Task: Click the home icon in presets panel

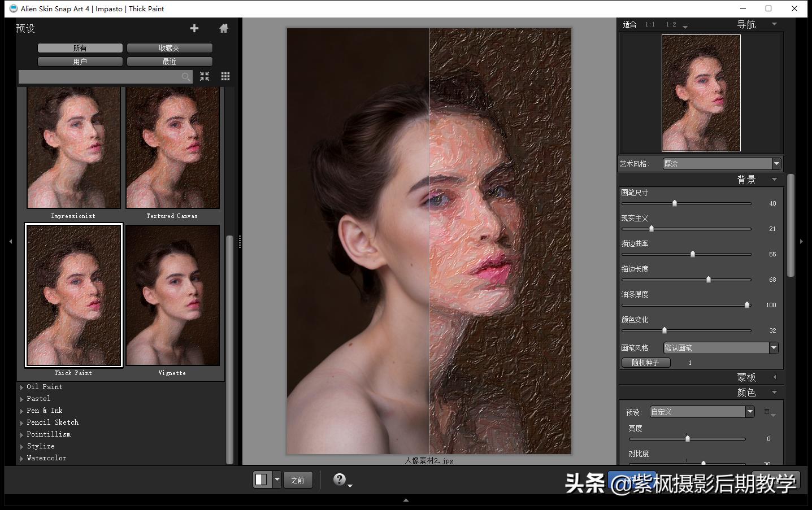Action: pos(224,28)
